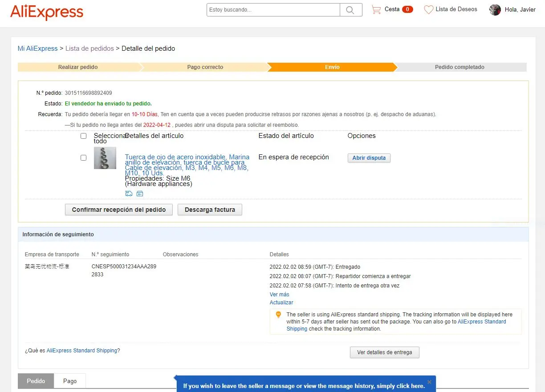Click the wishlist heart icon
545x392 pixels.
[428, 9]
